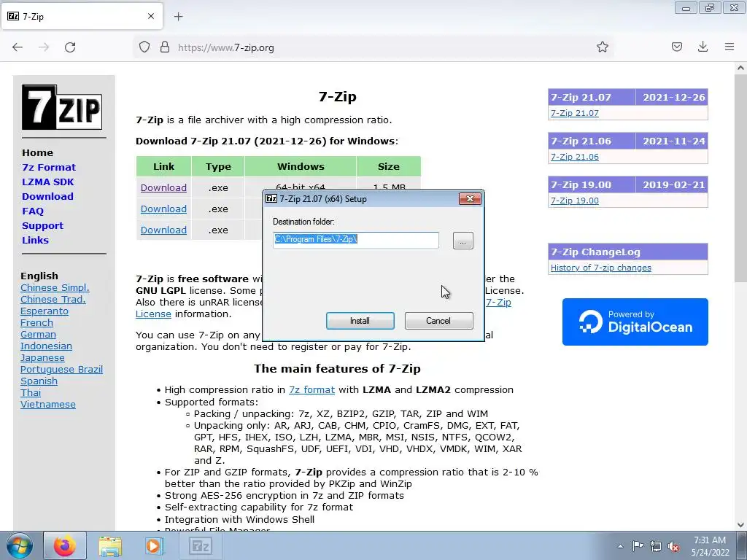Open Windows Media Player taskbar icon
Viewport: 747px width, 560px height.
pyautogui.click(x=154, y=546)
